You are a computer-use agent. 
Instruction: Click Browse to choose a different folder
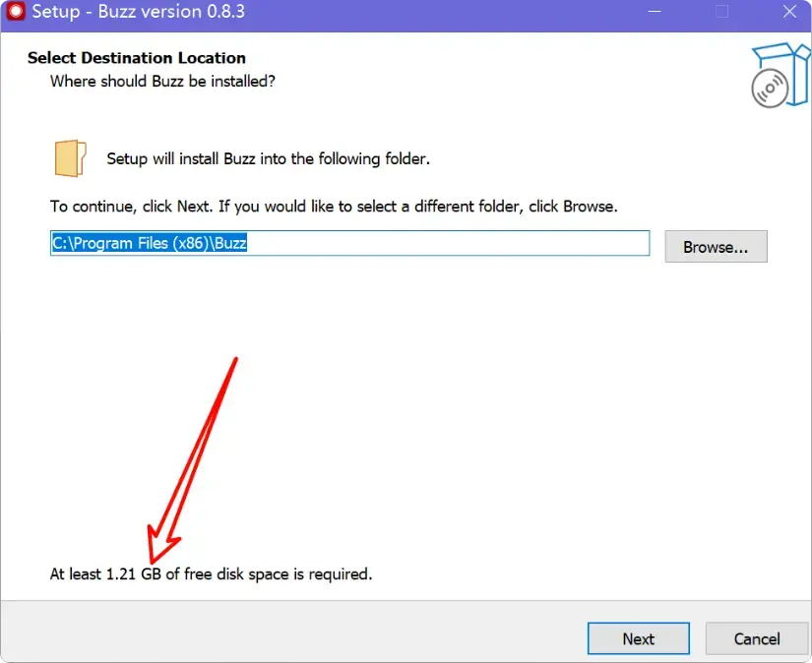click(x=716, y=247)
